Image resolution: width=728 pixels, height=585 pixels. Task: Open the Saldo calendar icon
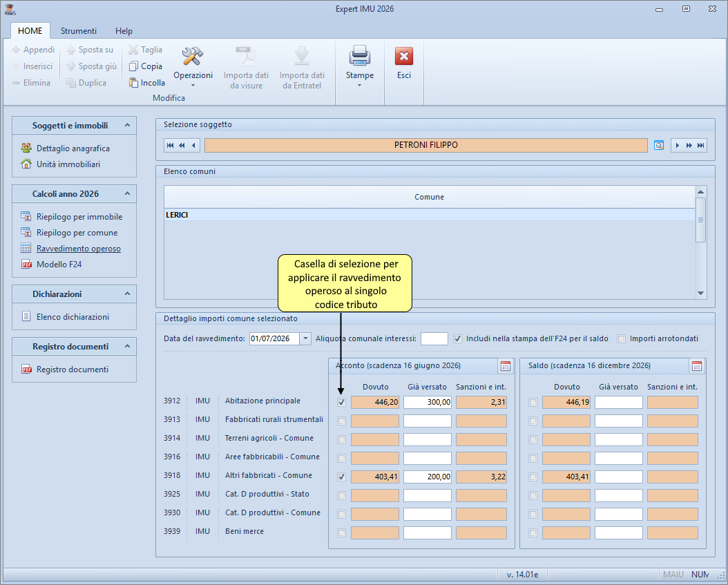pyautogui.click(x=697, y=366)
